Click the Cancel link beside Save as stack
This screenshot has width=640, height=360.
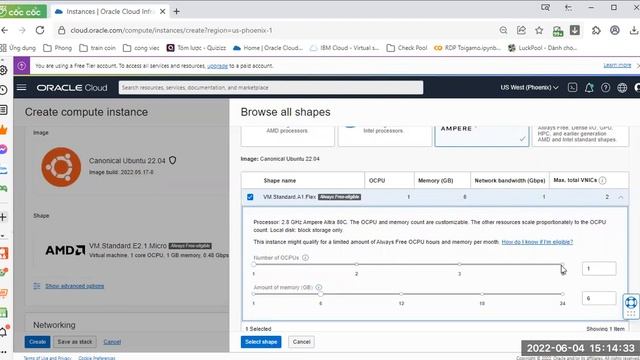[x=112, y=342]
